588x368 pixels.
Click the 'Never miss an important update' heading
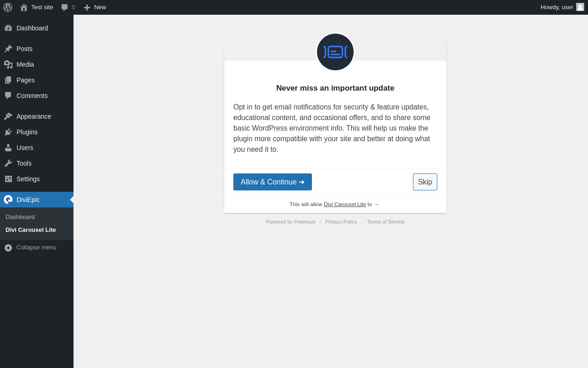pyautogui.click(x=335, y=88)
